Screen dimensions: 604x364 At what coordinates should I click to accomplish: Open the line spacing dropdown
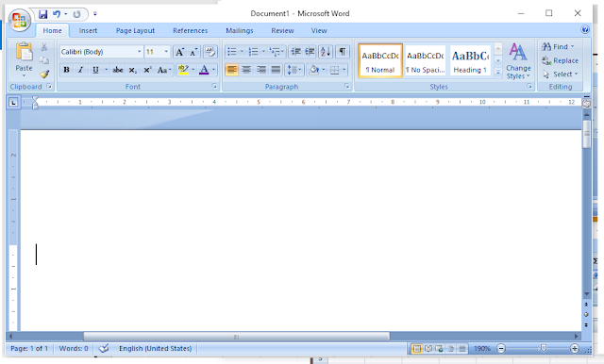[294, 70]
